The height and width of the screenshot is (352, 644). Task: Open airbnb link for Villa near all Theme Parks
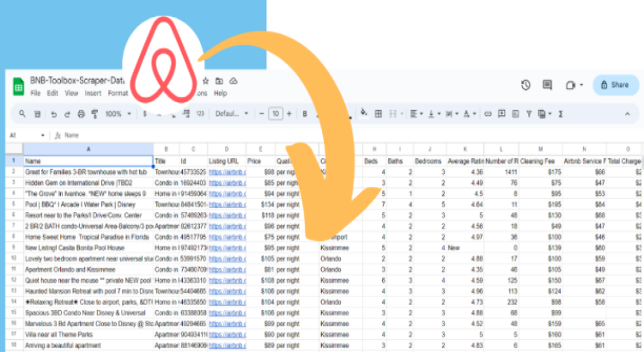coord(228,334)
